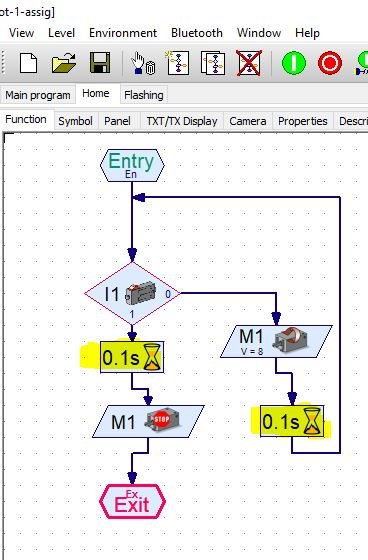
Task: Click the copy subprogram icon
Action: [x=213, y=63]
